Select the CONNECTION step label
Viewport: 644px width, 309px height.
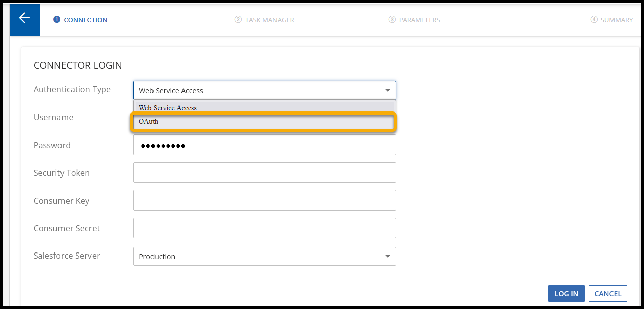[85, 20]
